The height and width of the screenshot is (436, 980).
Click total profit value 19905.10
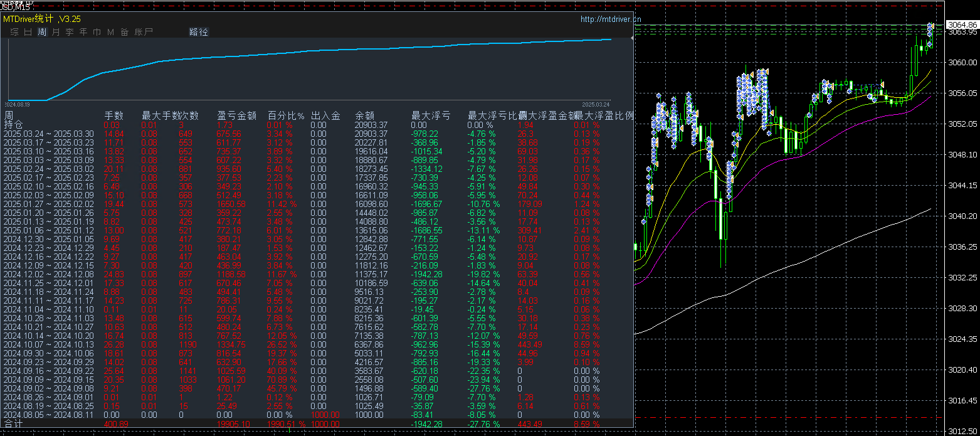(x=234, y=424)
